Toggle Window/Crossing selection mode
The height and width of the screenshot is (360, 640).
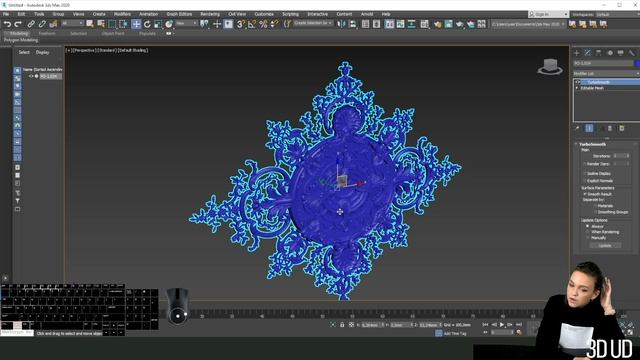[x=123, y=24]
